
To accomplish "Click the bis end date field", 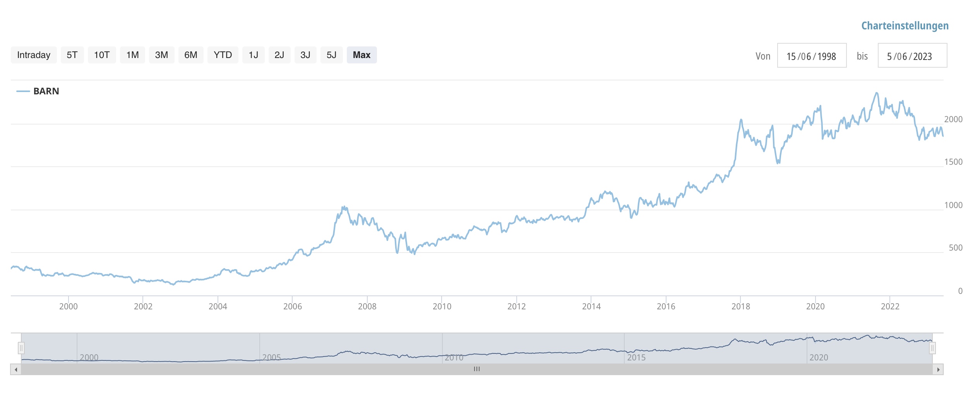I will pos(912,56).
